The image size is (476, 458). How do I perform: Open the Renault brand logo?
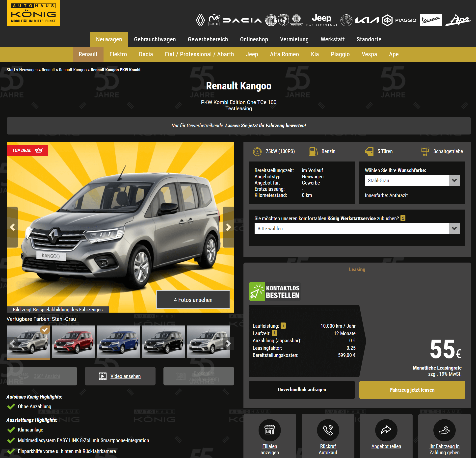200,20
